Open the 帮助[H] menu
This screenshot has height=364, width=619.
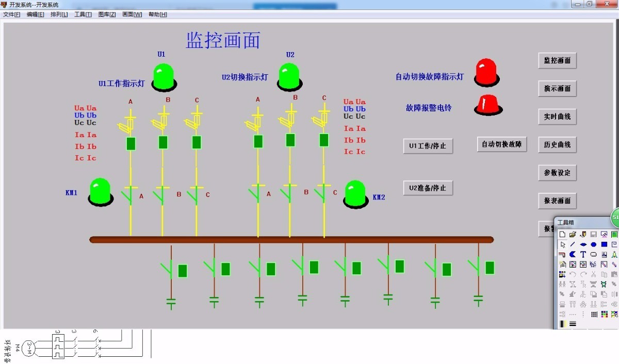point(158,14)
